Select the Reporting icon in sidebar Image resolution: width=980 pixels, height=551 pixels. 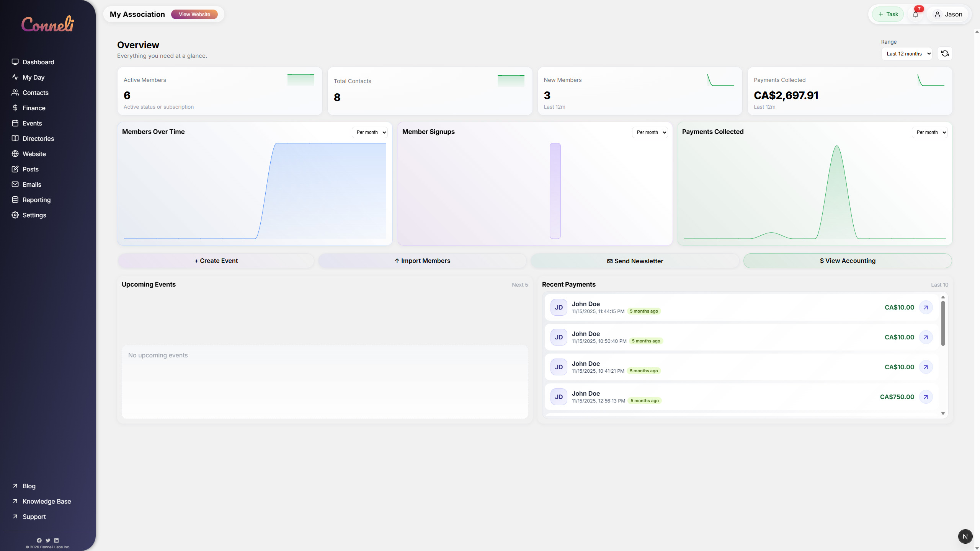point(15,199)
